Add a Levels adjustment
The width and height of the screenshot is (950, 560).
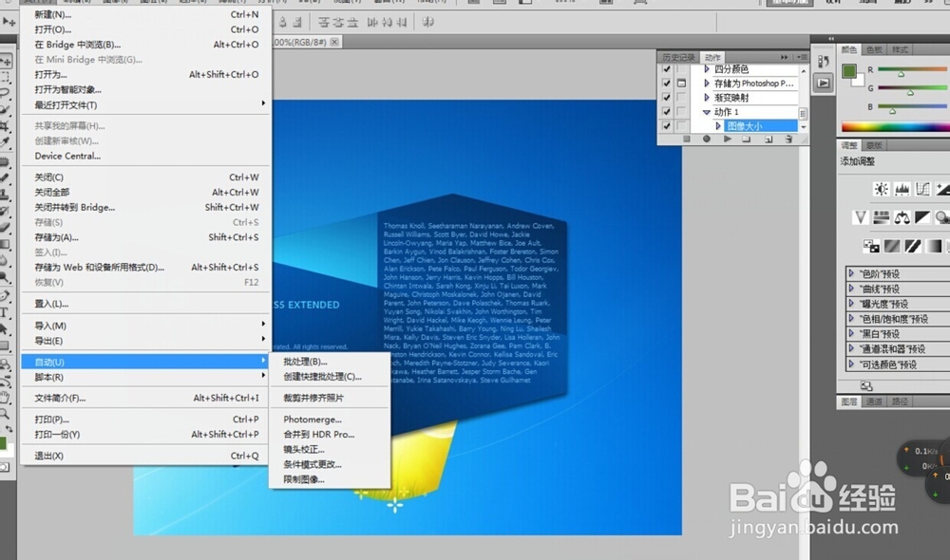pos(902,189)
